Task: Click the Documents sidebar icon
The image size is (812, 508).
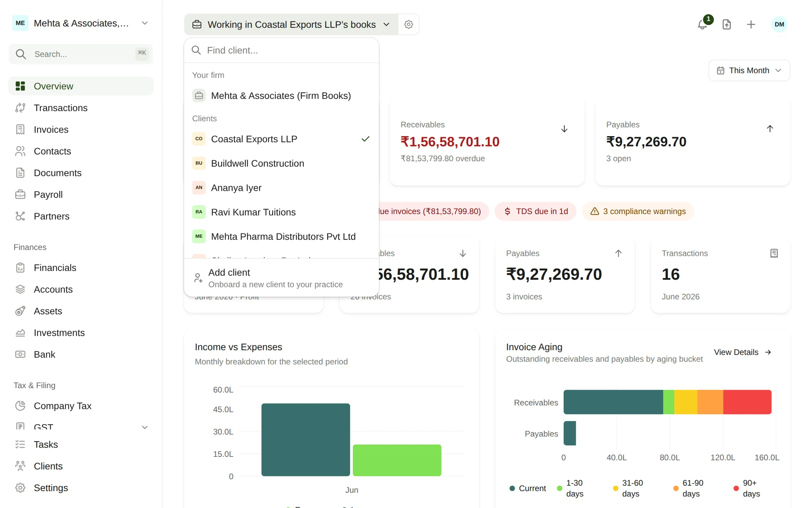Action: click(20, 173)
